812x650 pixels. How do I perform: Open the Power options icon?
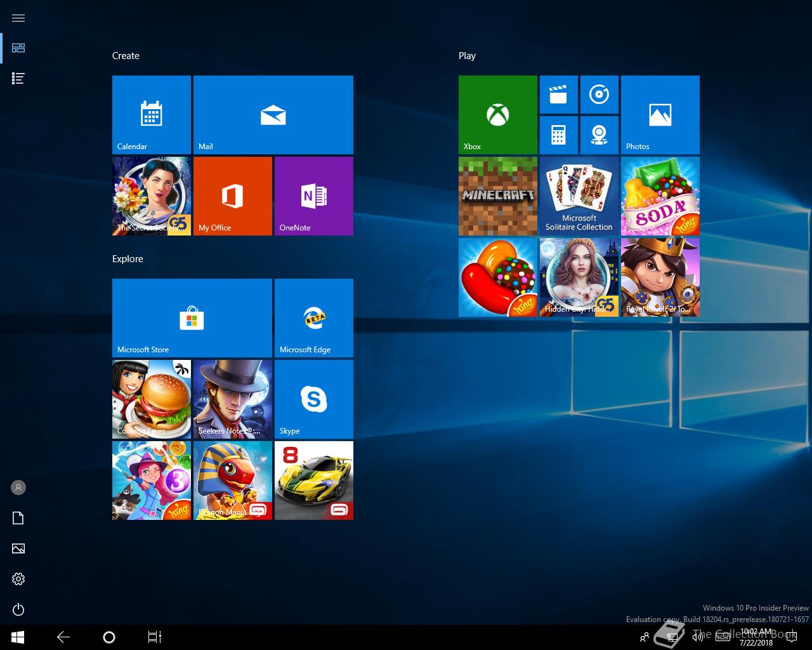(x=18, y=609)
